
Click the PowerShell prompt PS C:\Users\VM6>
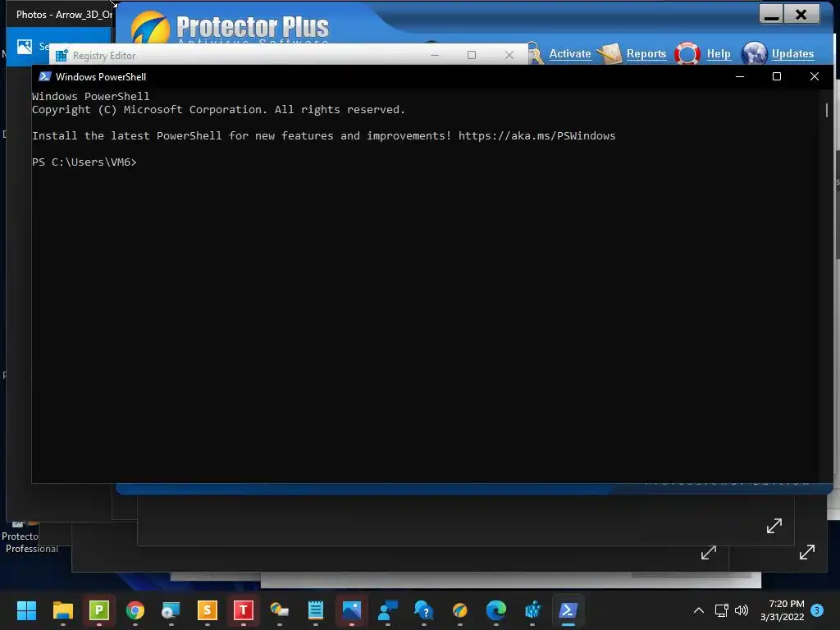coord(84,162)
